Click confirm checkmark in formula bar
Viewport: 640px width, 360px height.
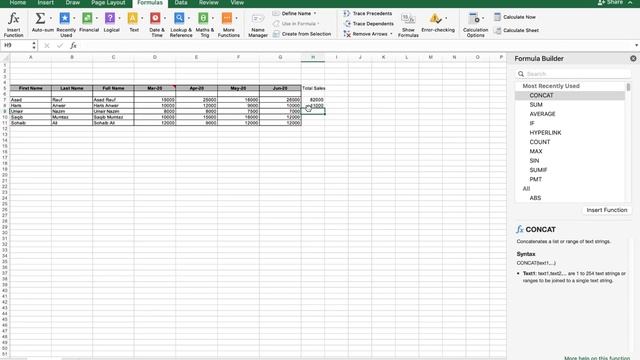pos(60,45)
